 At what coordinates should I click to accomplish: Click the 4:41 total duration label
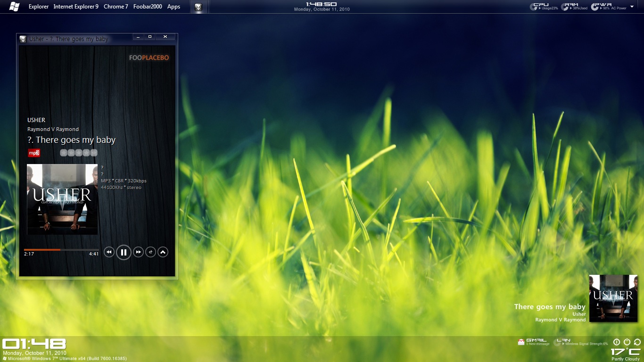(x=94, y=254)
